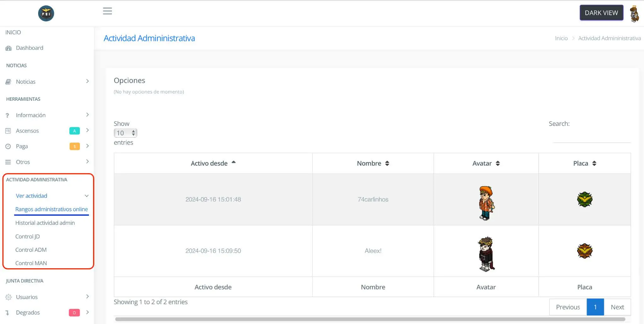Expand the Noticias sidebar section
This screenshot has width=644, height=324.
click(x=47, y=82)
